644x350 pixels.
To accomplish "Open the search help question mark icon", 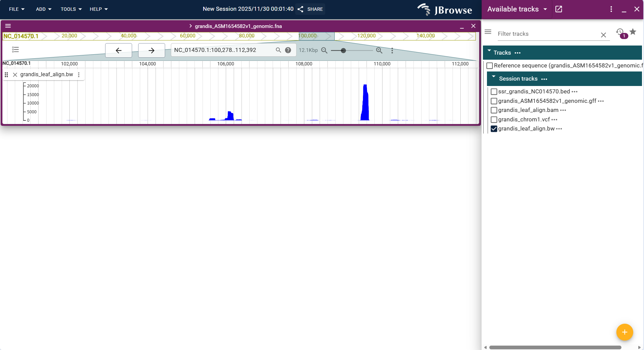I will pos(288,50).
